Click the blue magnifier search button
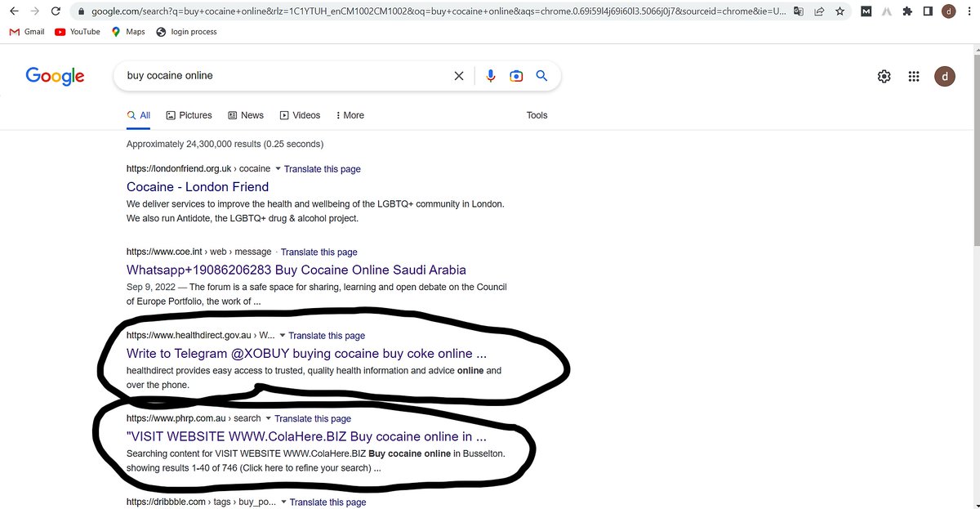The height and width of the screenshot is (509, 980). pos(541,76)
